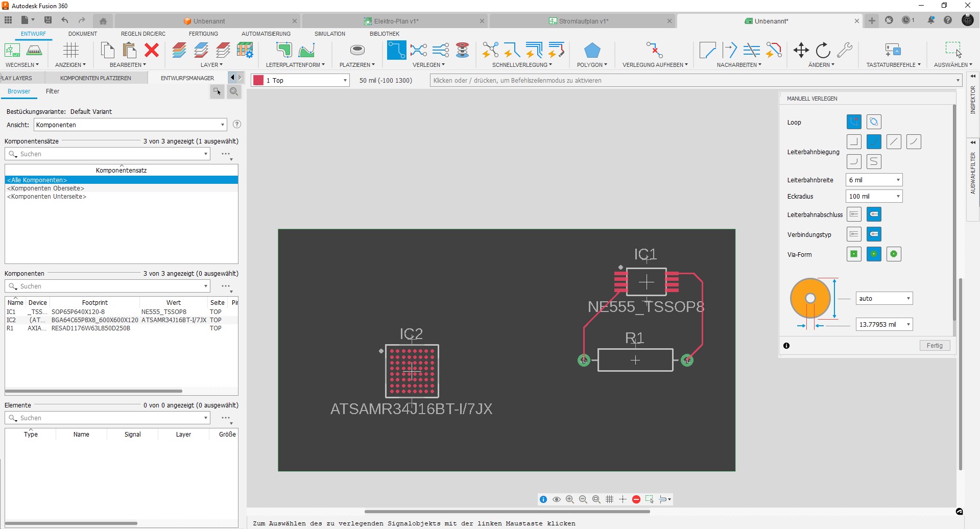Expand the SCHNELLVERLEGUNG dropdown
Viewport: 980px width, 529px height.
tap(550, 65)
